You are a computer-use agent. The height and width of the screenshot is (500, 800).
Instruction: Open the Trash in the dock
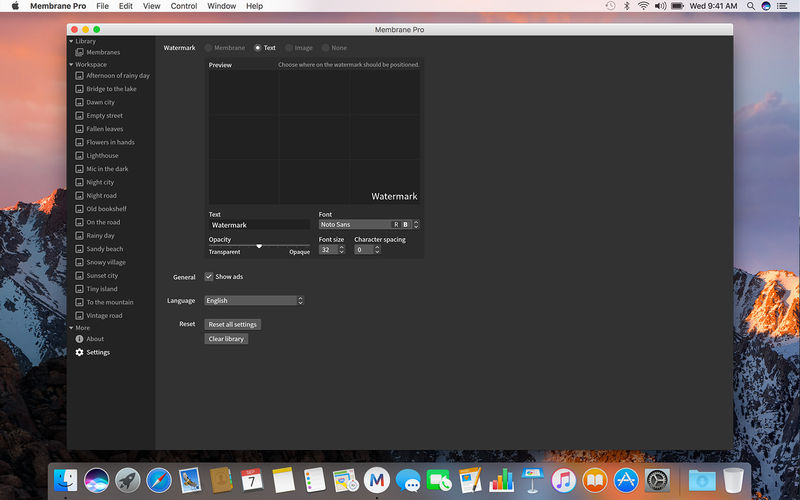pyautogui.click(x=733, y=480)
